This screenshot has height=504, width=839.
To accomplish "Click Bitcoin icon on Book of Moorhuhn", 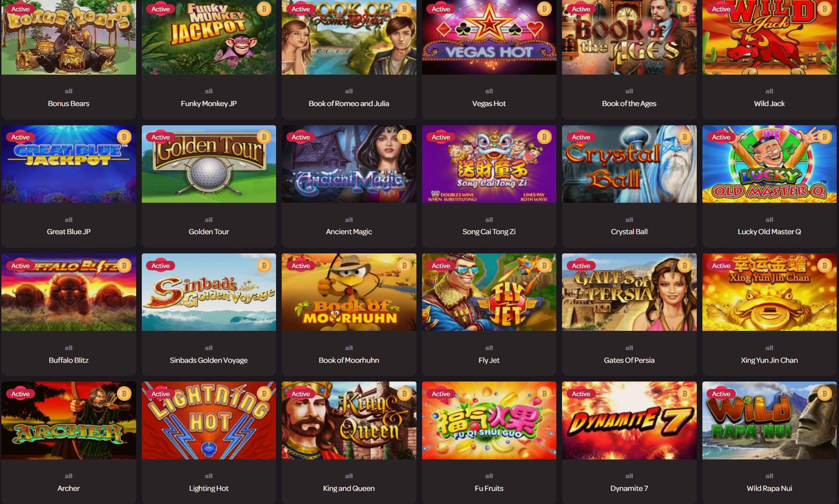I will point(404,266).
